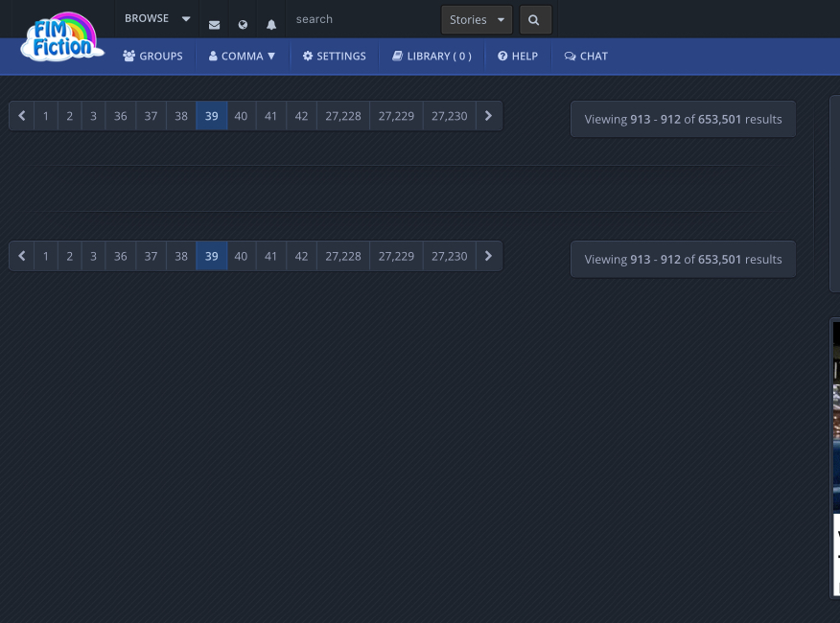Select page 1 in lower pagination
This screenshot has width=840, height=623.
tap(46, 256)
